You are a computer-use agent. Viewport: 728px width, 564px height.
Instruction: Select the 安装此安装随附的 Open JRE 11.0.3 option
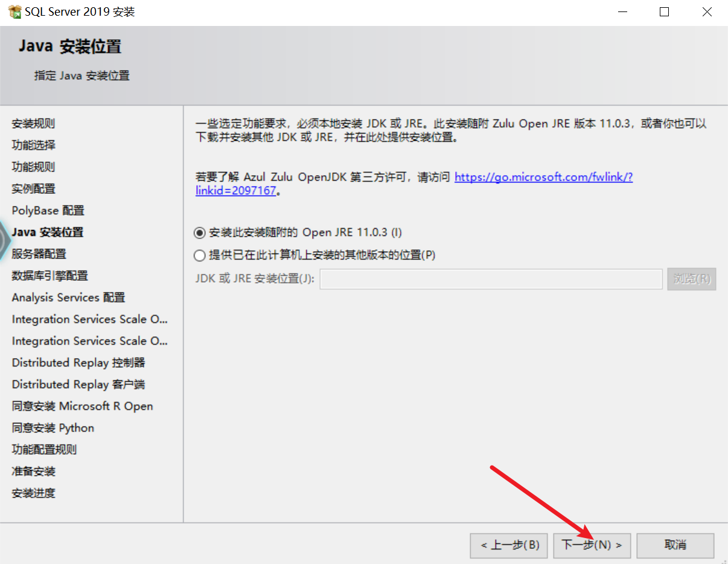pos(200,232)
